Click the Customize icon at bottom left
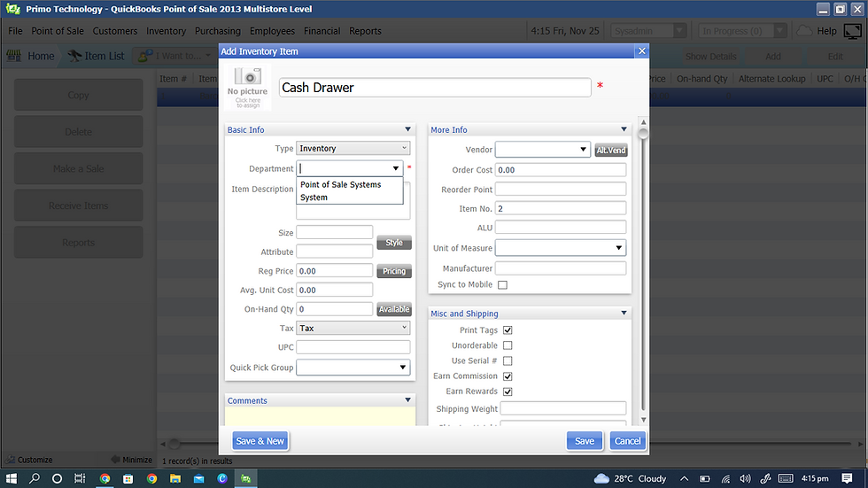 point(10,460)
